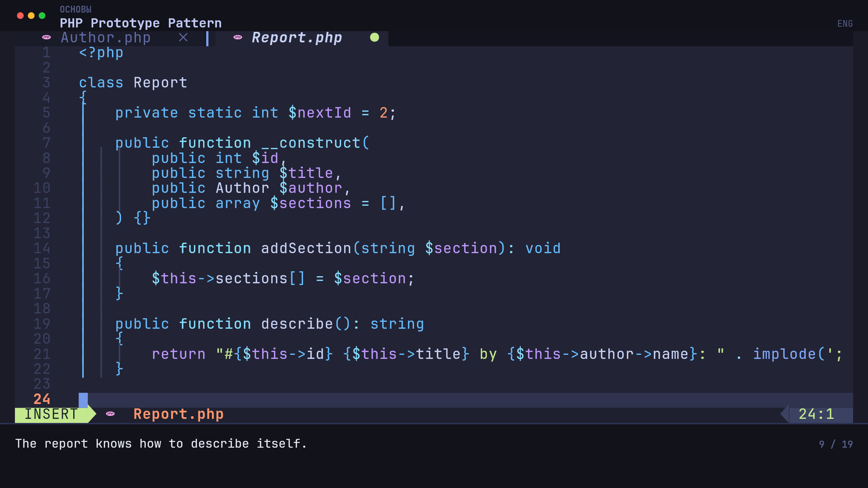868x488 pixels.
Task: Click the slide counter 9 / 19
Action: [x=835, y=444]
